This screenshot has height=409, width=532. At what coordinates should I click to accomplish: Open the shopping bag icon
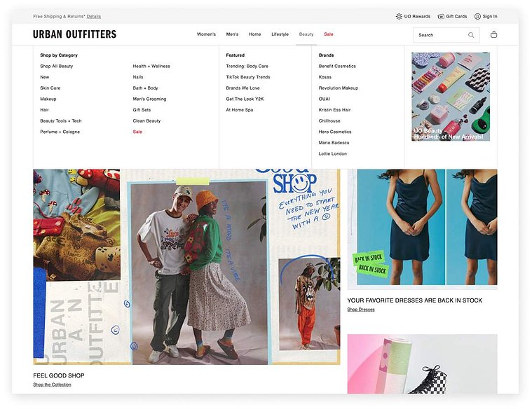tap(493, 34)
